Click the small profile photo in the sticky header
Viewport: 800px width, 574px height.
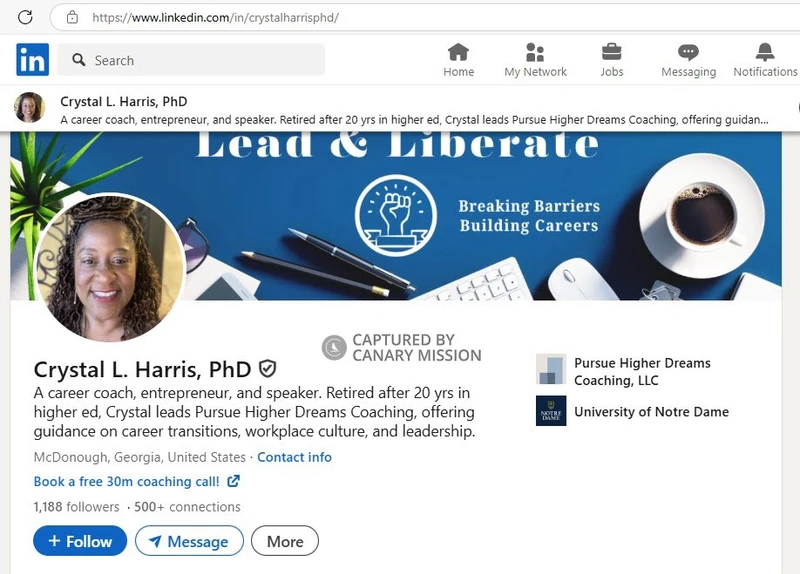(30, 108)
